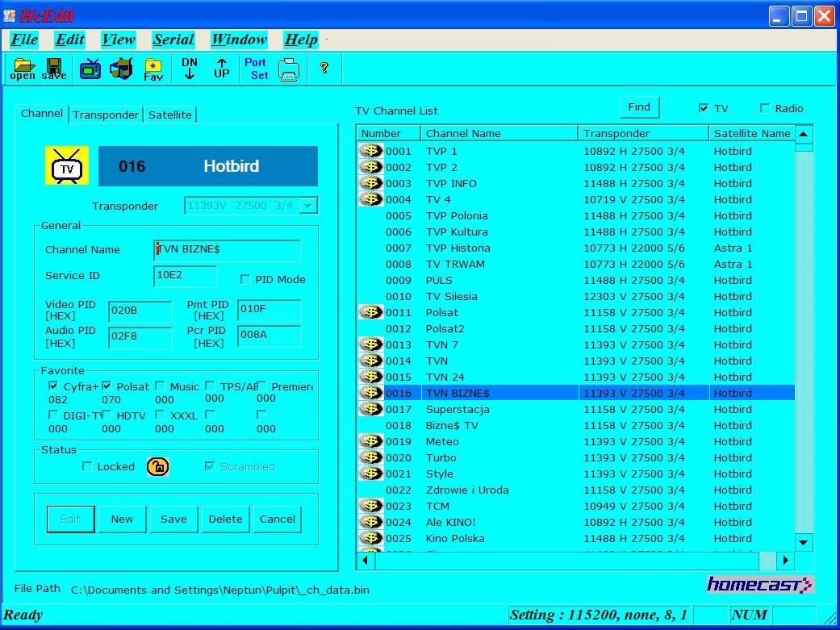
Task: Expand the Transponder dropdown arrow
Action: tap(308, 206)
